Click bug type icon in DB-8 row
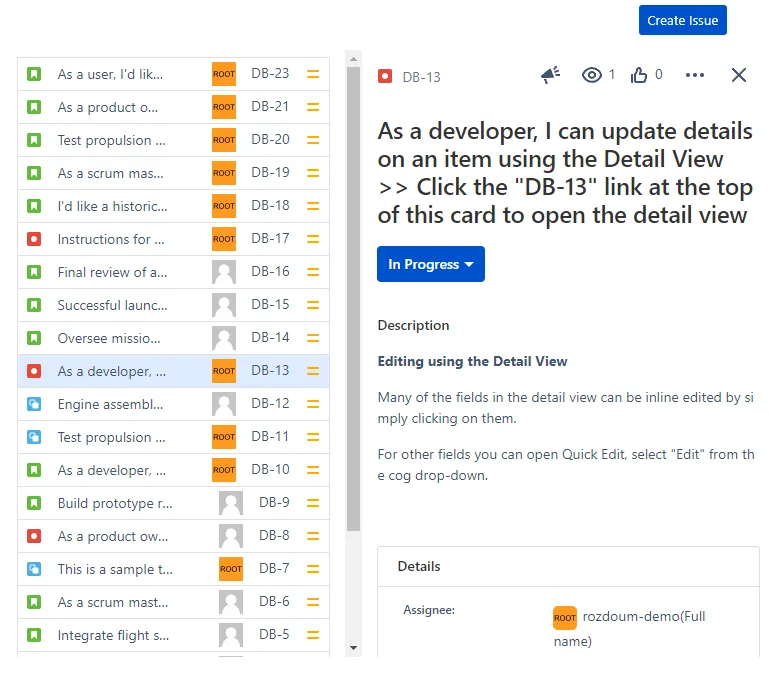Screen dimensions: 769x686 [x=34, y=536]
